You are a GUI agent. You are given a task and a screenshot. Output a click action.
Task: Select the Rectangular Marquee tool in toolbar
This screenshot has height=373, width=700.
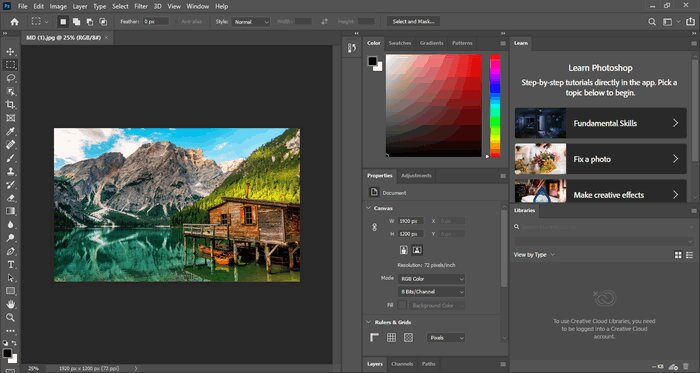point(10,65)
